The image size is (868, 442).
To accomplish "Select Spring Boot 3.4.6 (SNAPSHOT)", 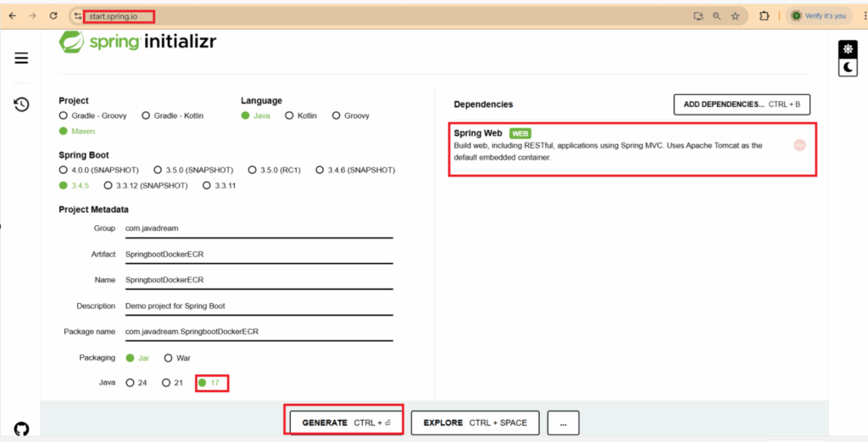I will click(355, 170).
